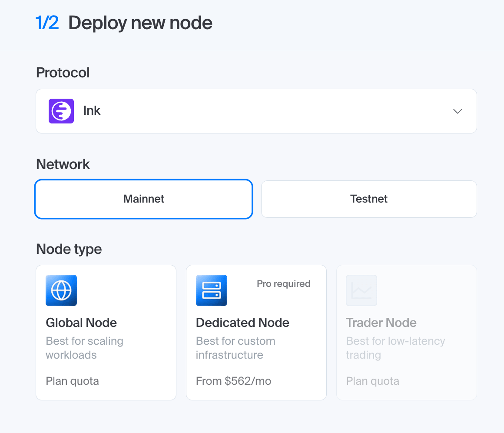The height and width of the screenshot is (433, 504).
Task: Select the Mainnet network option
Action: 144,199
